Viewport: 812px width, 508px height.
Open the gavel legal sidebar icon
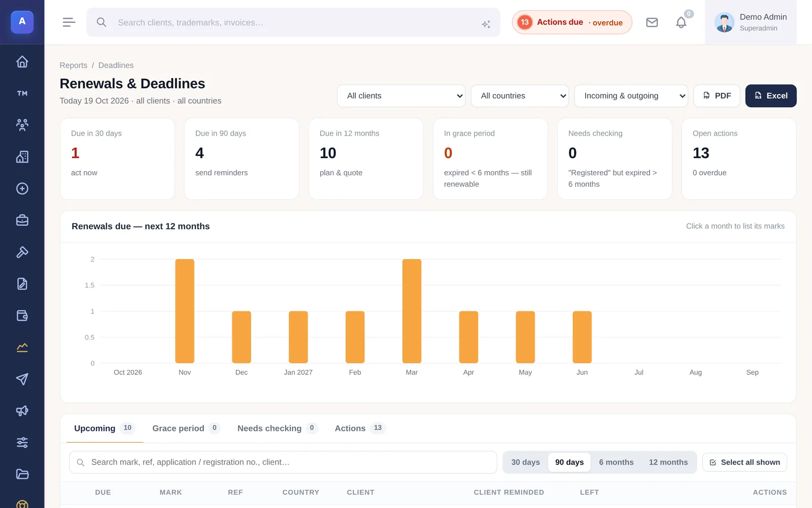22,252
